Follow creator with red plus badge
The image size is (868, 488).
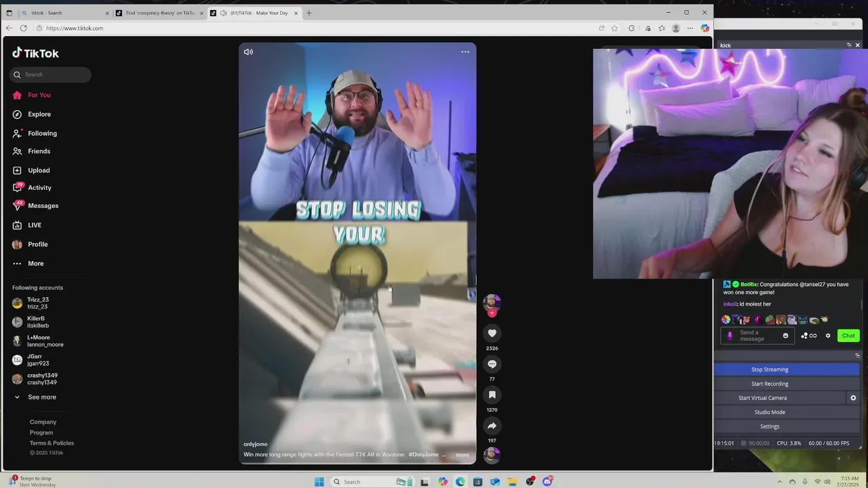pyautogui.click(x=492, y=313)
